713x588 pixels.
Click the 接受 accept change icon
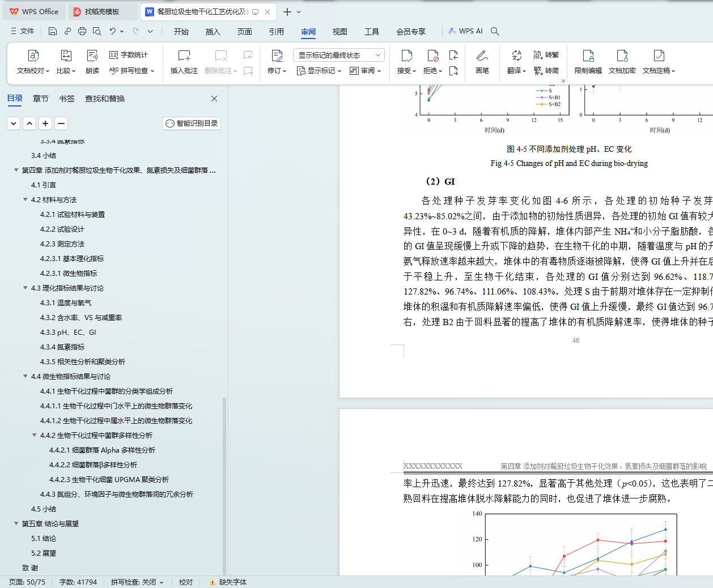pyautogui.click(x=406, y=56)
